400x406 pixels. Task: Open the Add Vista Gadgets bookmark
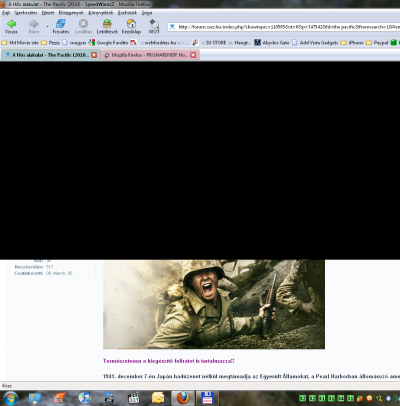pyautogui.click(x=315, y=43)
